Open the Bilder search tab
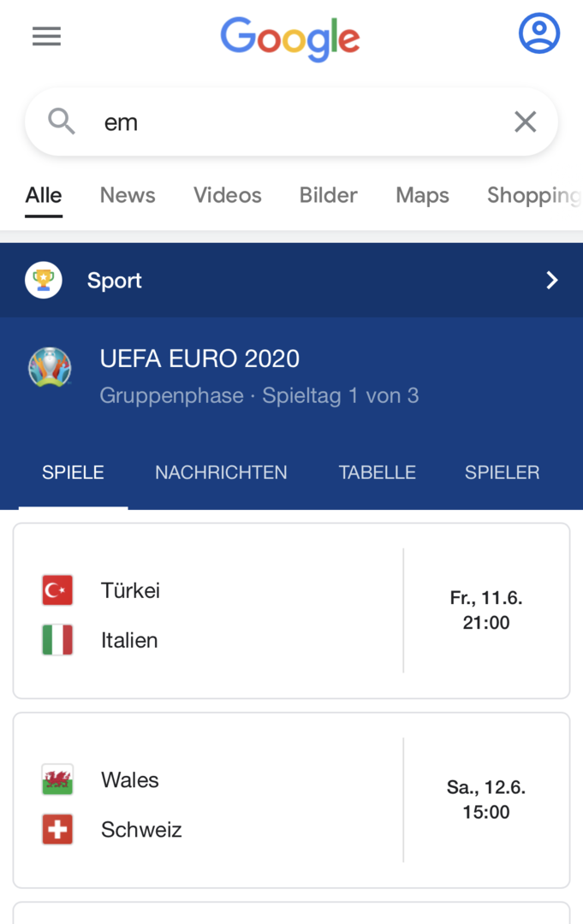Viewport: 583px width, 924px height. [329, 195]
